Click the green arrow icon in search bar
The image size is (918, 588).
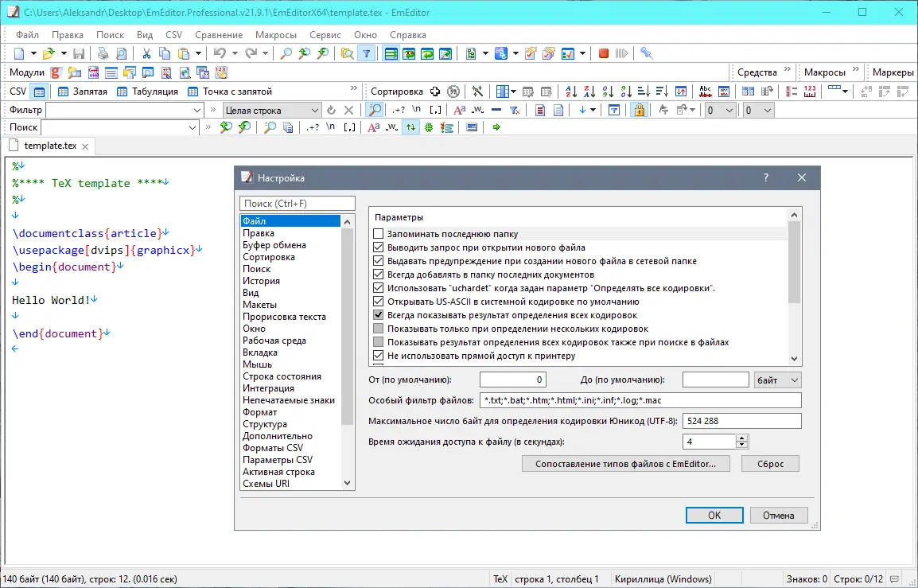click(496, 127)
